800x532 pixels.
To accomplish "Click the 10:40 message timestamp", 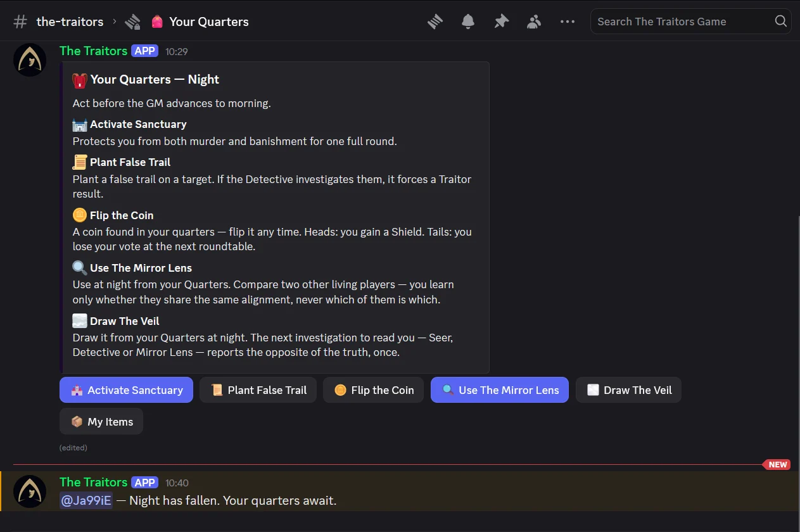I will tap(177, 483).
